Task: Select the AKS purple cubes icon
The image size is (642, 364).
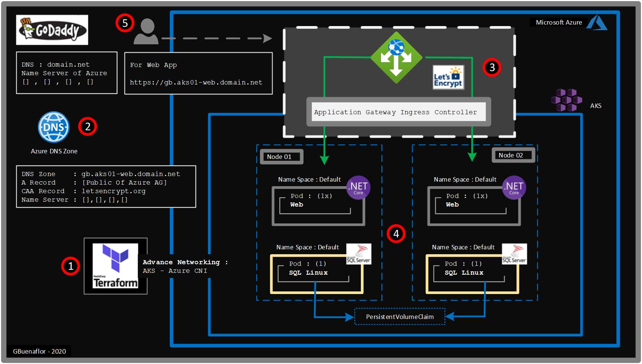Action: click(x=566, y=100)
